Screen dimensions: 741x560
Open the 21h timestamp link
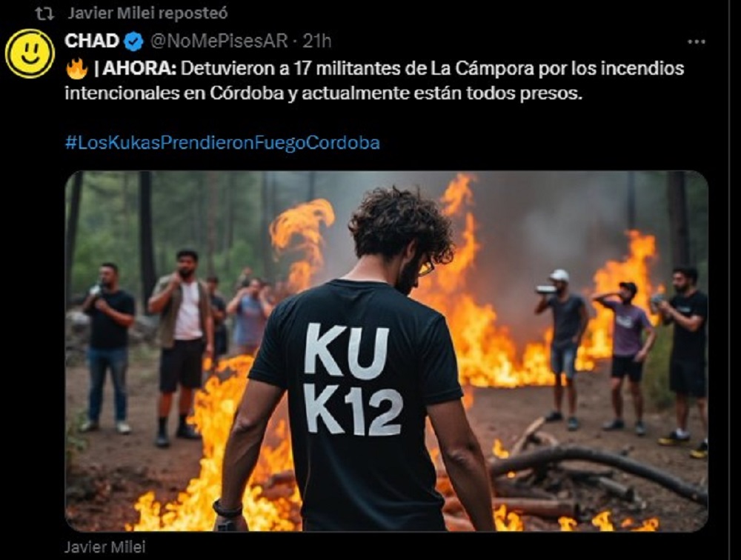point(317,41)
